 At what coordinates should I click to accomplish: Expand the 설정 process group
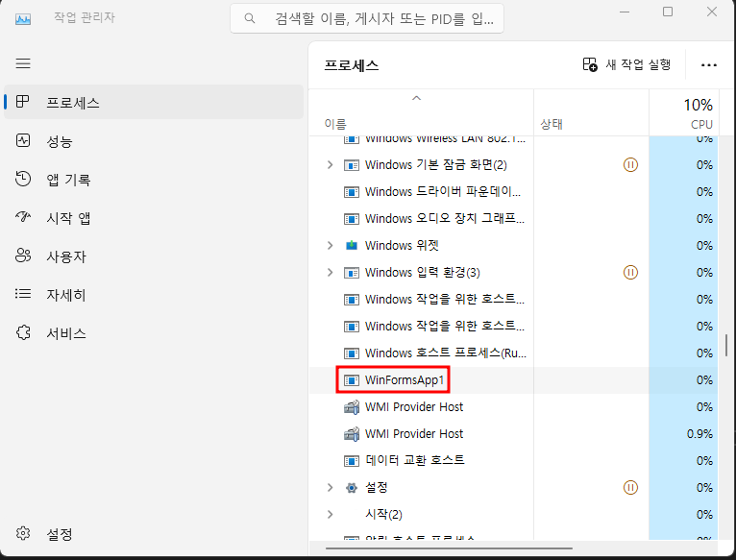pyautogui.click(x=330, y=487)
